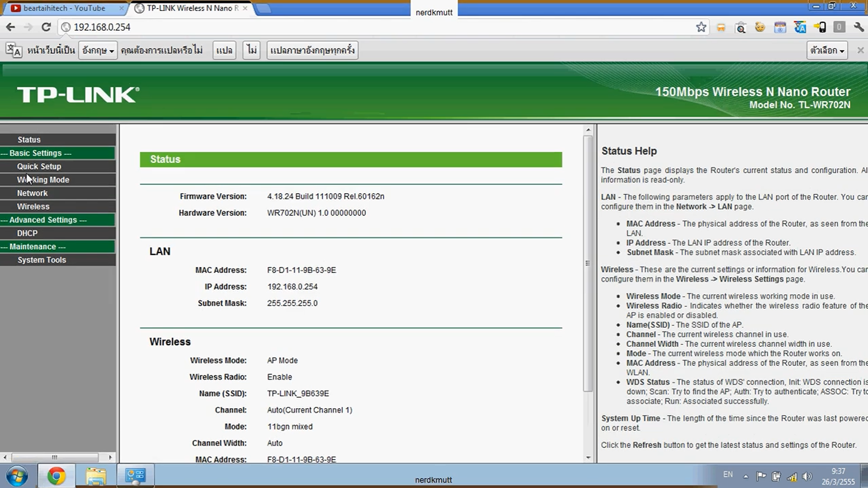Open a new browser tab
This screenshot has height=488, width=868.
(264, 9)
